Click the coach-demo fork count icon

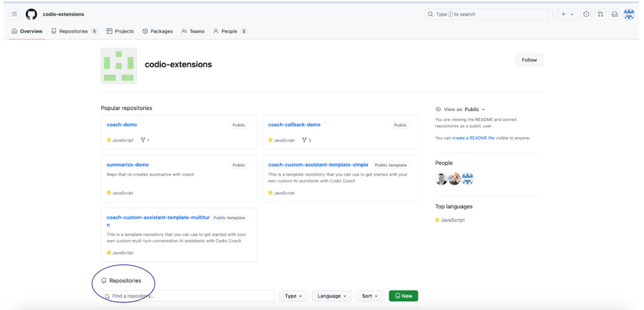143,140
